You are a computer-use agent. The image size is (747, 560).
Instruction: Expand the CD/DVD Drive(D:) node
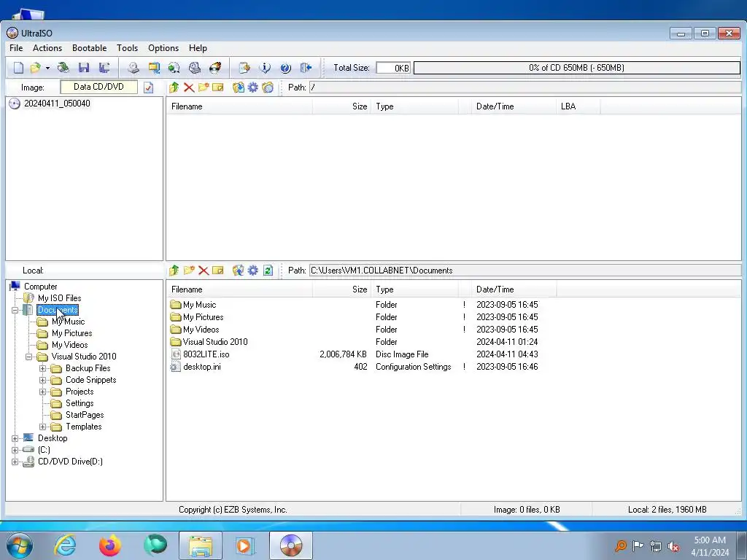pos(15,462)
